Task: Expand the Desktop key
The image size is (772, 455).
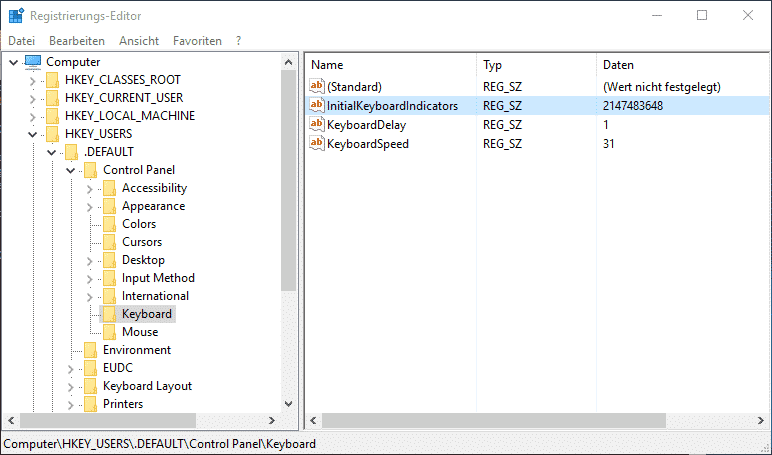Action: 90,260
